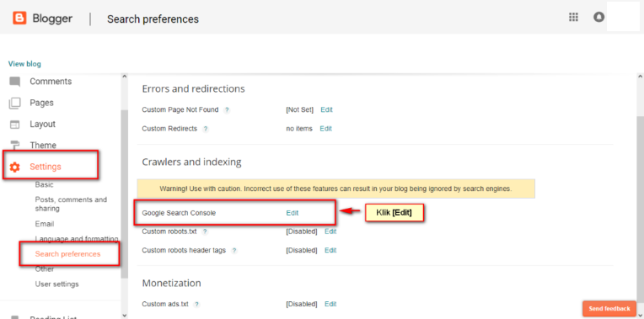Click the Layout icon in sidebar
This screenshot has width=644, height=319.
coord(15,125)
